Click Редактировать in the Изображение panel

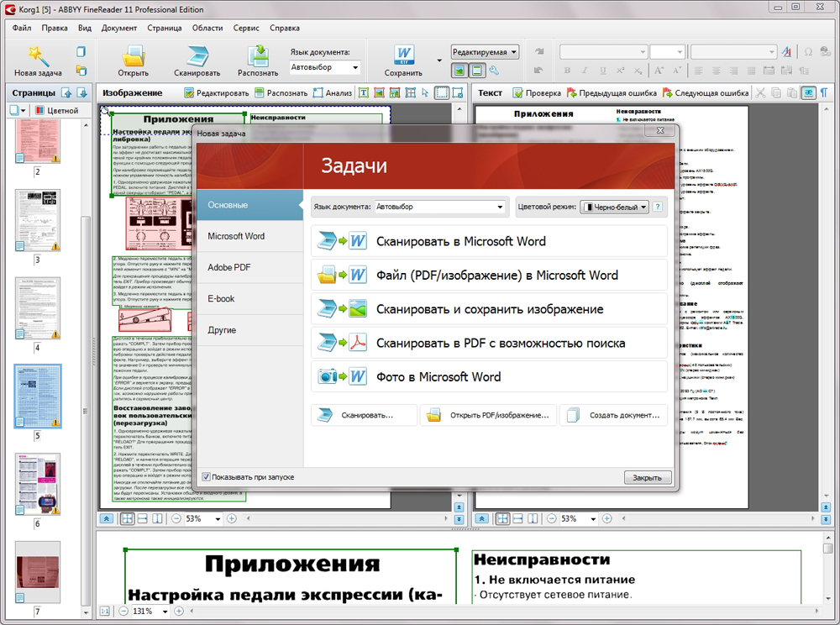click(x=217, y=93)
